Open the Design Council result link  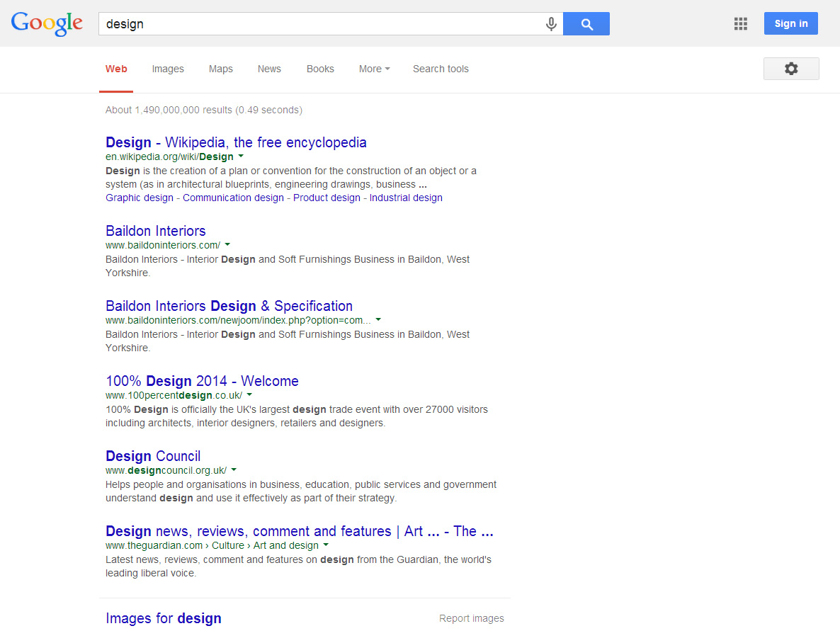tap(153, 456)
